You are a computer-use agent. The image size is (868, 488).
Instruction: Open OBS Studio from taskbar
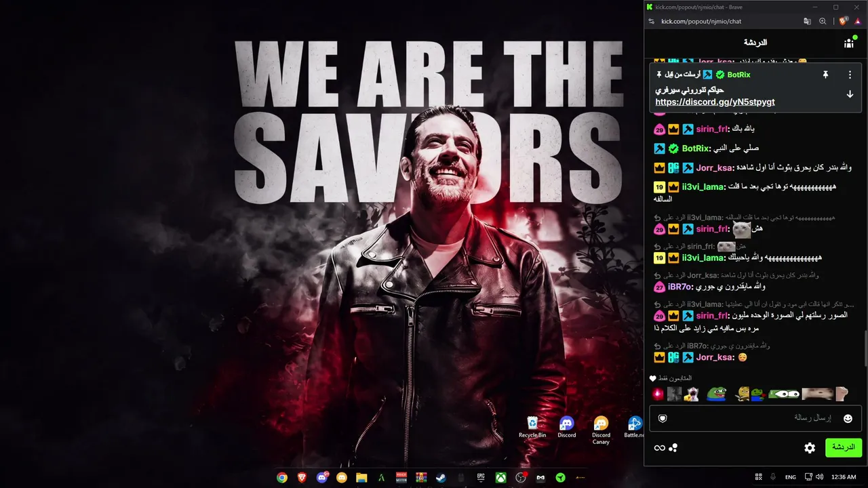tap(520, 477)
